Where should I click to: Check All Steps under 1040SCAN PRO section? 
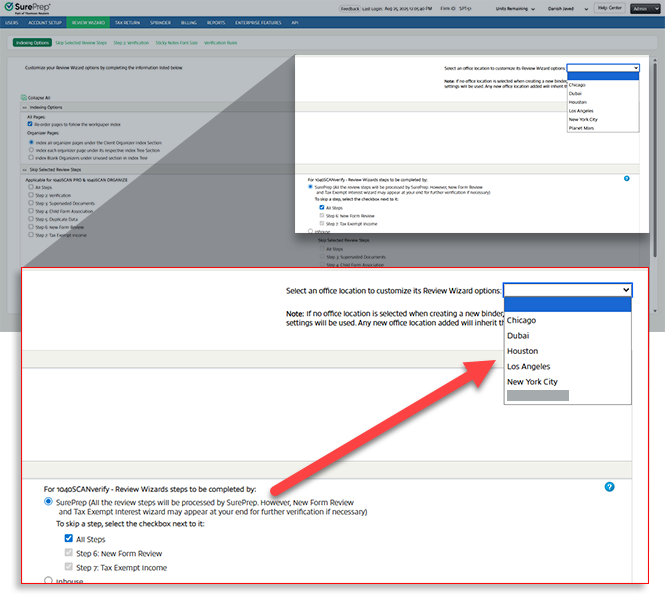click(x=31, y=187)
